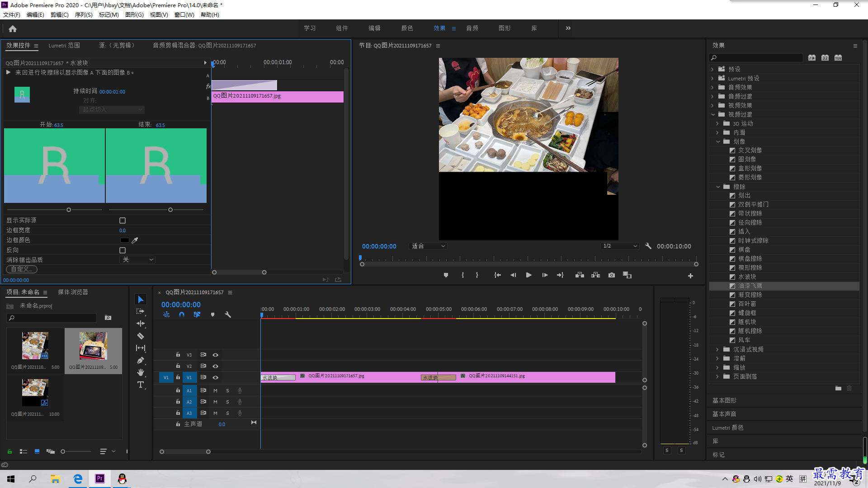Click Go to Out point button
This screenshot has height=488, width=868.
coord(560,275)
